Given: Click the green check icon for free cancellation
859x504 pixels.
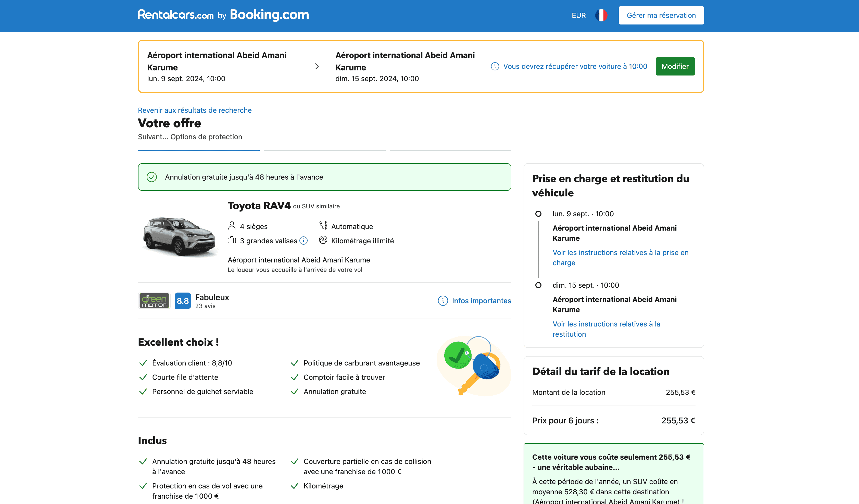Looking at the screenshot, I should 152,177.
